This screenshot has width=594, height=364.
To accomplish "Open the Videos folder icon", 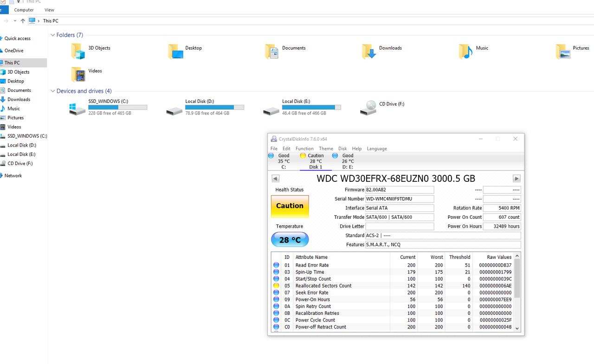I will point(78,74).
